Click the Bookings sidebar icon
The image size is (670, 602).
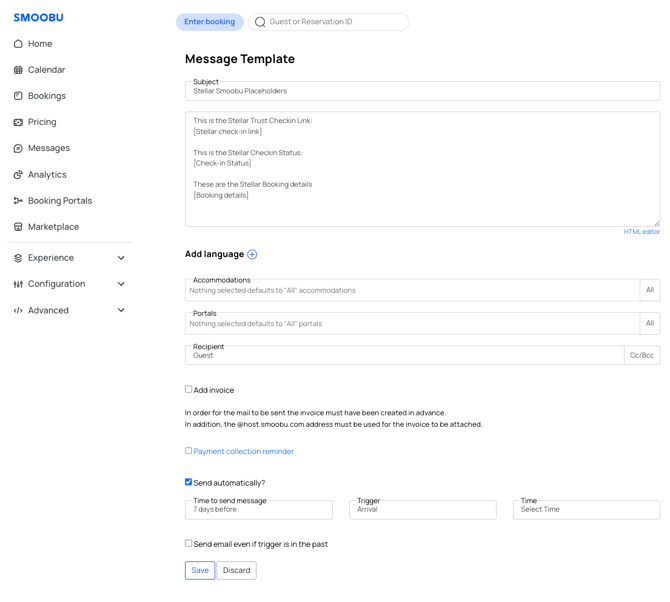point(18,96)
